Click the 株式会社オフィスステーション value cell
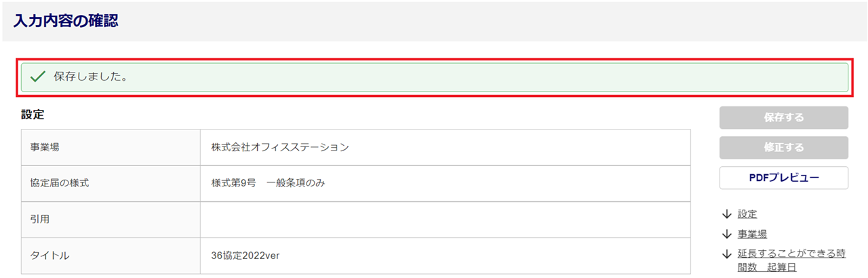Image resolution: width=868 pixels, height=278 pixels. 280,146
